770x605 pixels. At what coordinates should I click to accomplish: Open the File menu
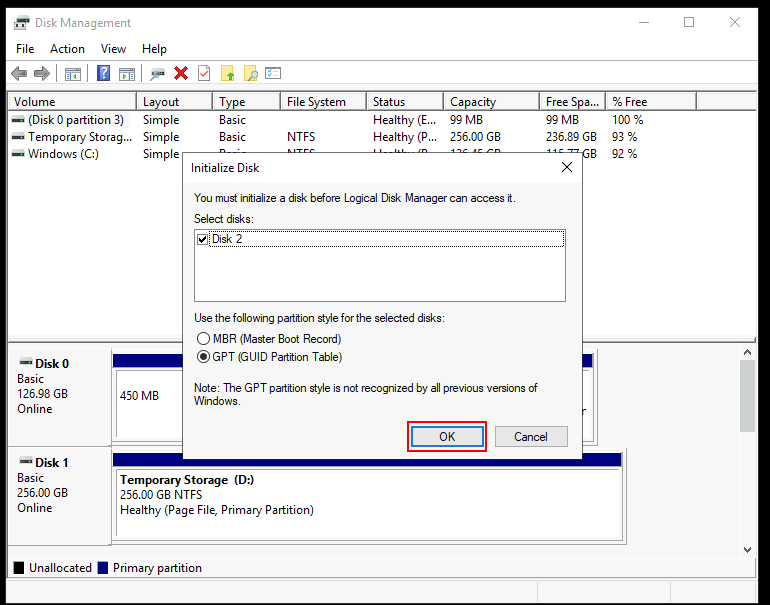(25, 48)
